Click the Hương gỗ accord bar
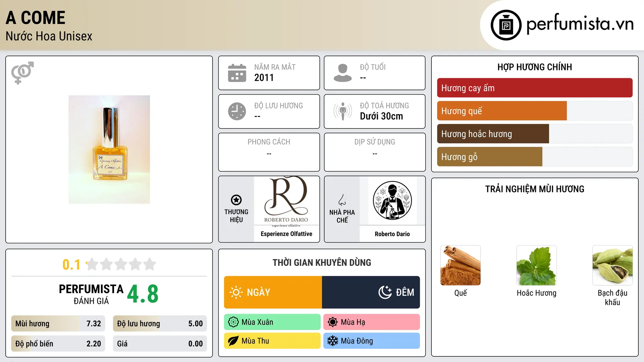 point(535,157)
